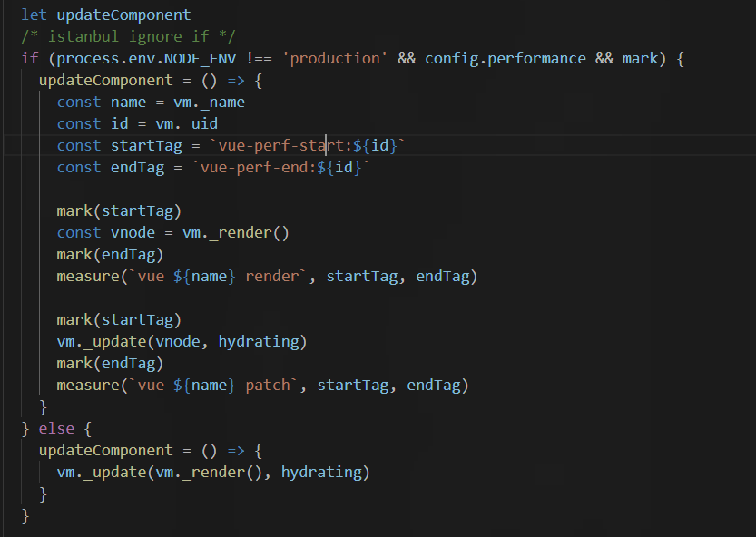Click the 'else' keyword

point(56,428)
